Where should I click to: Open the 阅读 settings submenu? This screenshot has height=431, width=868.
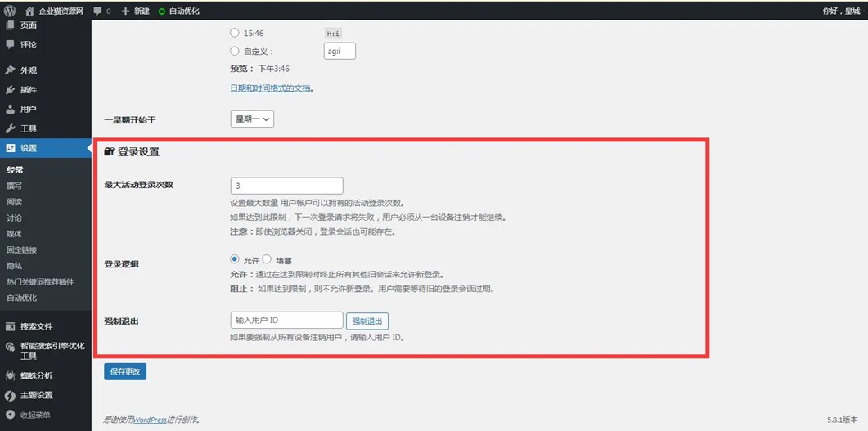click(15, 202)
